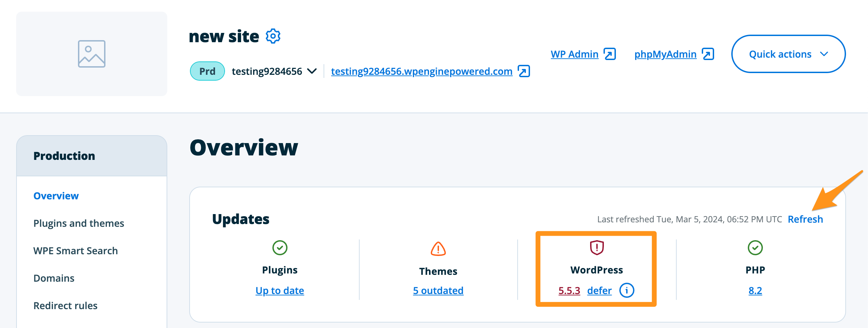Image resolution: width=868 pixels, height=328 pixels.
Task: Click the Plugins green checkmark icon
Action: pos(280,247)
